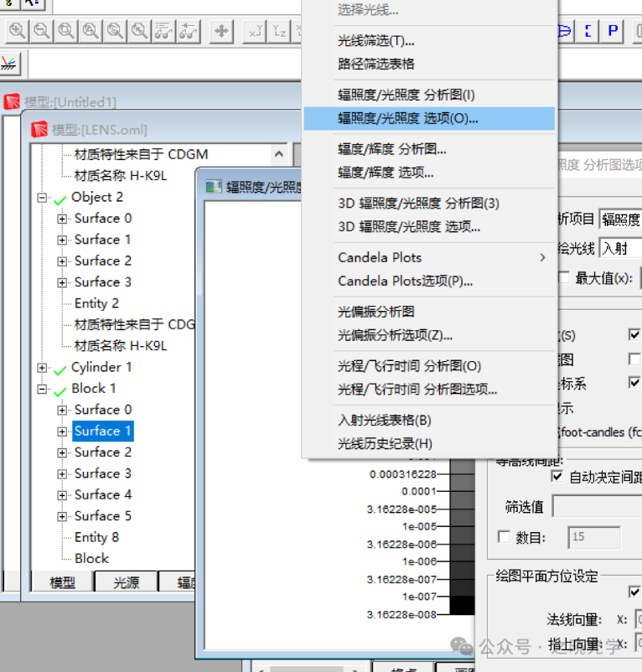The height and width of the screenshot is (672, 642).
Task: Switch to the YZ view icon
Action: point(279,31)
